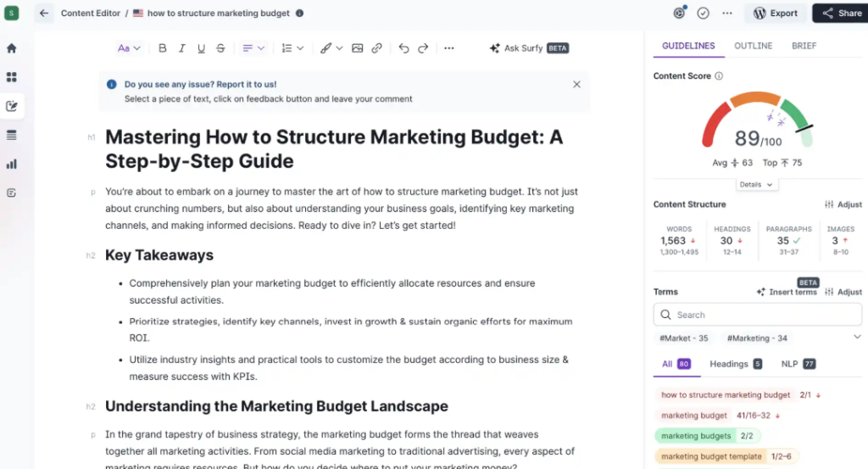Redo the last edit
Viewport: 868px width, 469px height.
click(423, 48)
